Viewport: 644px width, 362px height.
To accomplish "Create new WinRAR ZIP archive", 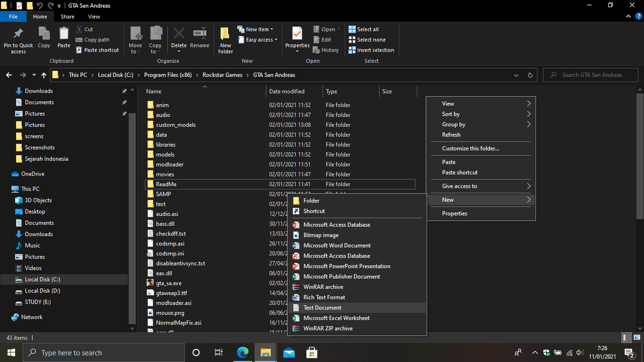I will pyautogui.click(x=357, y=328).
